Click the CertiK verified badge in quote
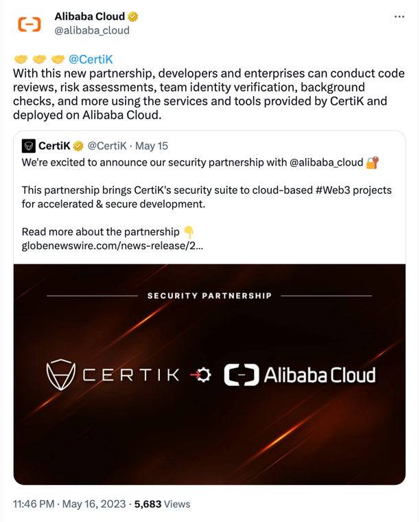 click(79, 146)
